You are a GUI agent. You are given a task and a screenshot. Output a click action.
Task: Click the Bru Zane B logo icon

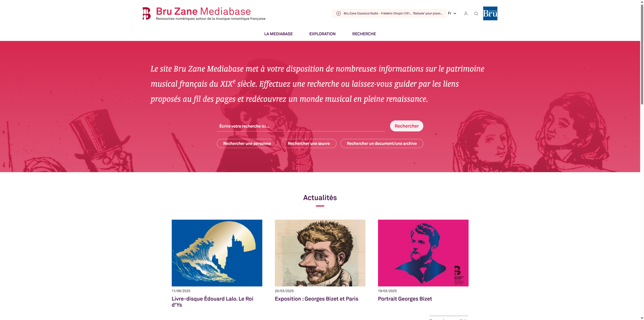146,13
